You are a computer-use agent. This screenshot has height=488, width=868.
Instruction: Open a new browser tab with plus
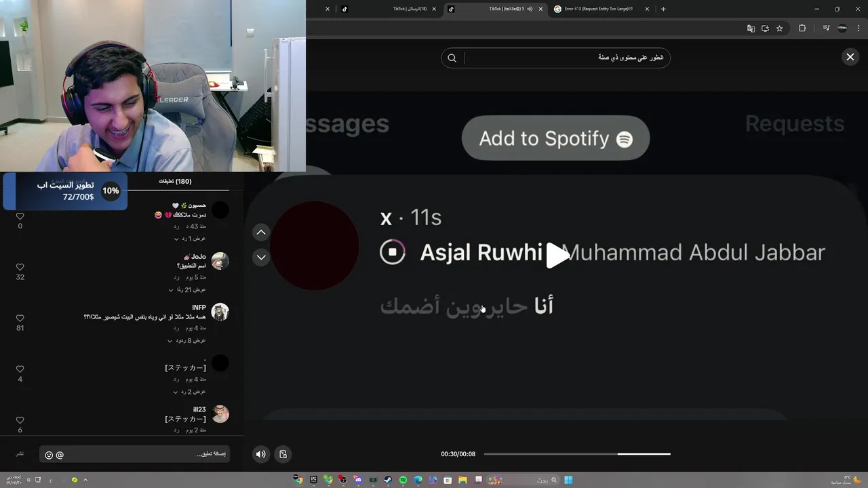click(x=663, y=9)
